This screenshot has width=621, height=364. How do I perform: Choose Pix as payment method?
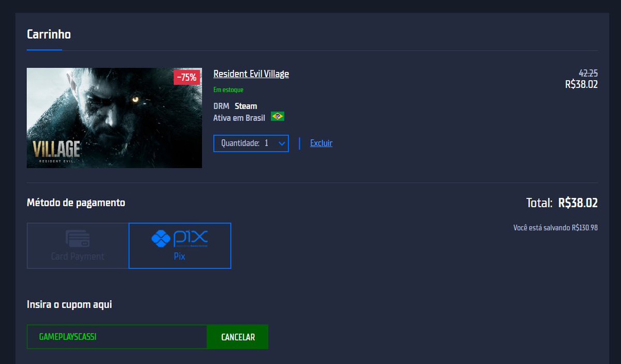pos(180,245)
